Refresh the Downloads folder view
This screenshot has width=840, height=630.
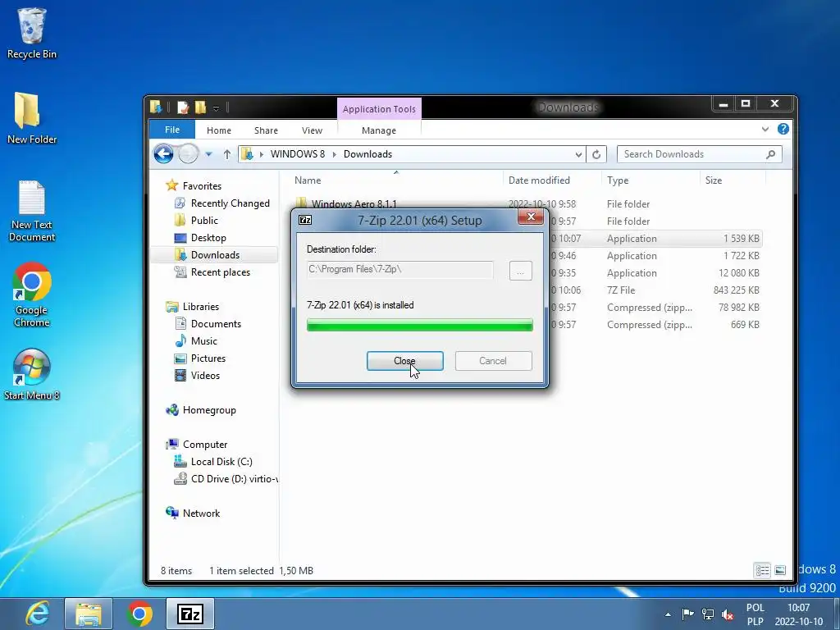(x=596, y=154)
